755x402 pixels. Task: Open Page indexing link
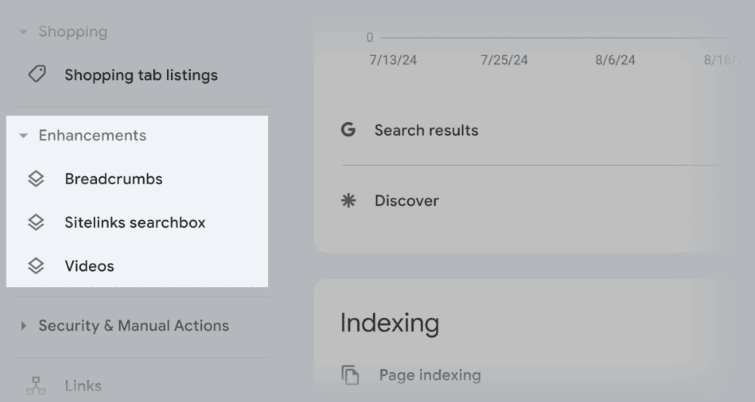pos(430,375)
